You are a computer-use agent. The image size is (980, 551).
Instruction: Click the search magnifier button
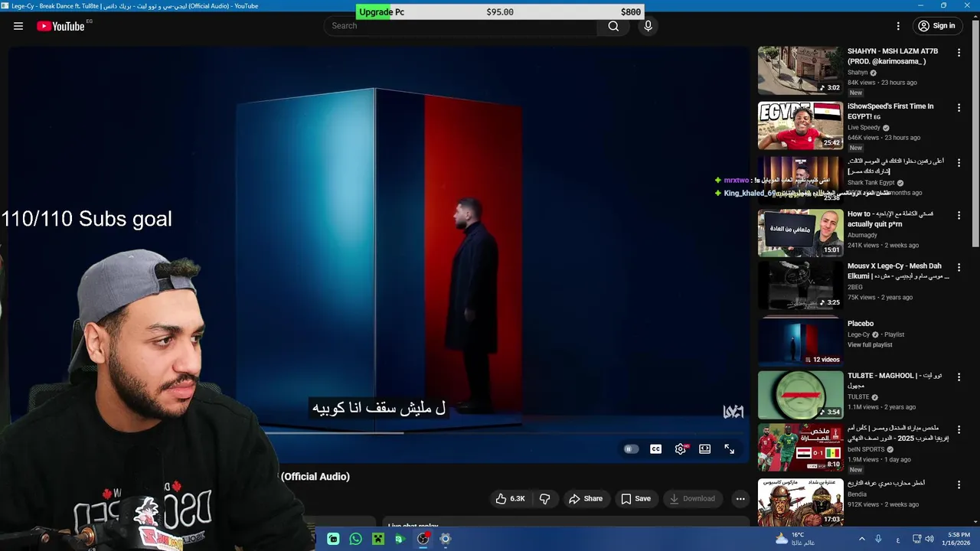(613, 26)
